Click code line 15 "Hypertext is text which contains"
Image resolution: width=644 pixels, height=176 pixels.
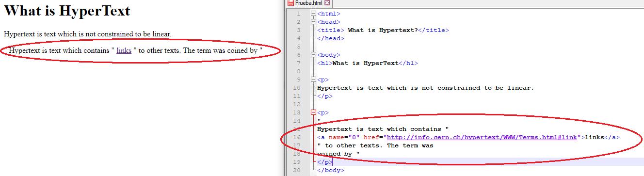[383, 129]
